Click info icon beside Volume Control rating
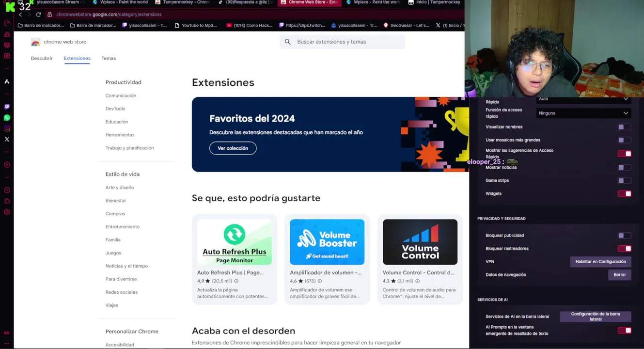This screenshot has width=644, height=349. (417, 281)
